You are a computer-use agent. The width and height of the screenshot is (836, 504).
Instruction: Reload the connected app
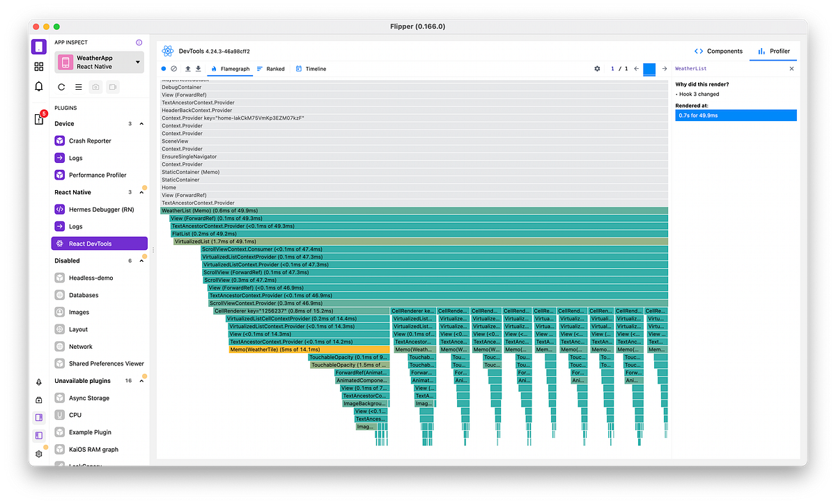pyautogui.click(x=61, y=86)
